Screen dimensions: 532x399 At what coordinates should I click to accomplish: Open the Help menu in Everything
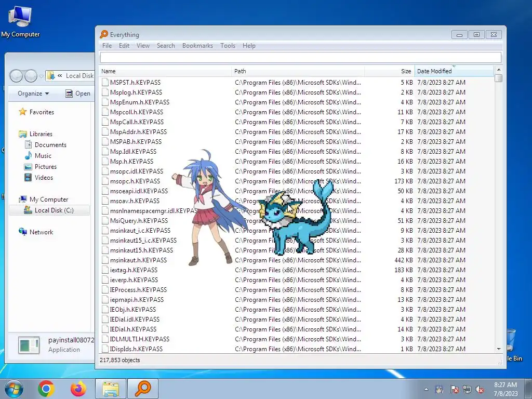coord(249,46)
